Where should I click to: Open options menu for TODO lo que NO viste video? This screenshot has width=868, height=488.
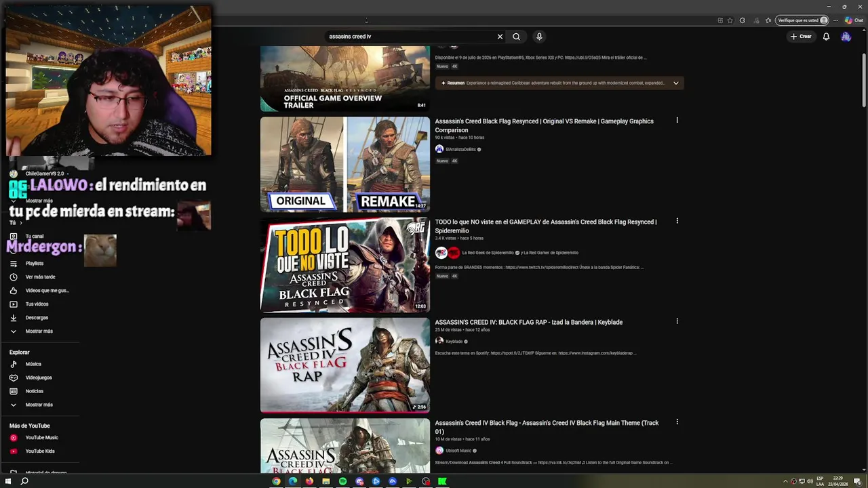pyautogui.click(x=677, y=221)
